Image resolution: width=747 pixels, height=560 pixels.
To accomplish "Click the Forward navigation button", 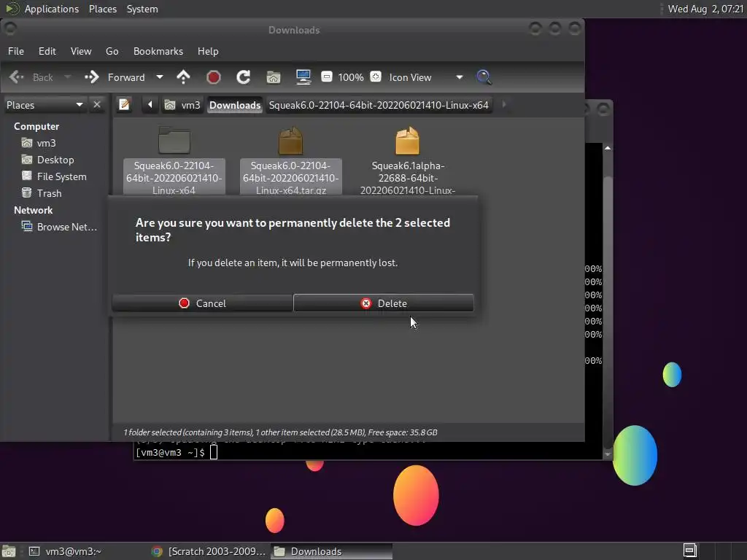I will [x=115, y=77].
